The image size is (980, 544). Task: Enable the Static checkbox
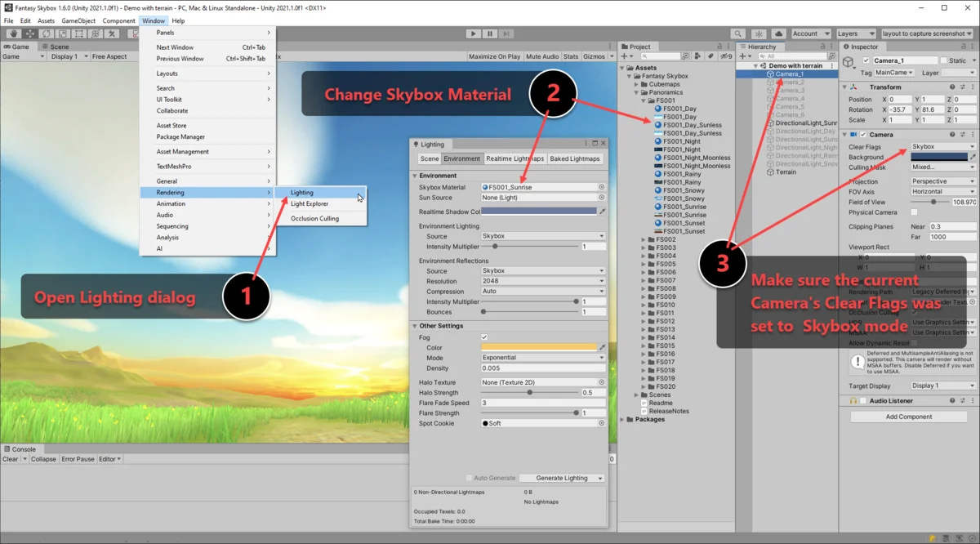pyautogui.click(x=943, y=60)
